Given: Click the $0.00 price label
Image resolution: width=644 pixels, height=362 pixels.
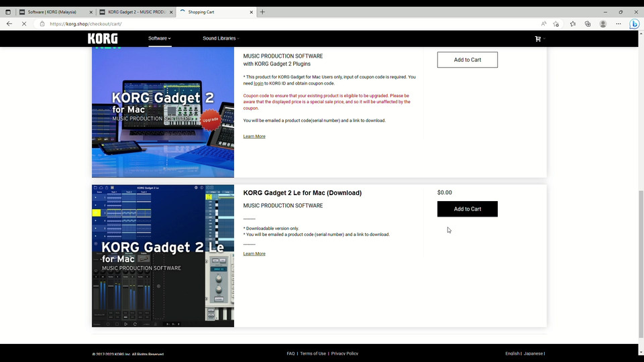Looking at the screenshot, I should click(x=444, y=192).
